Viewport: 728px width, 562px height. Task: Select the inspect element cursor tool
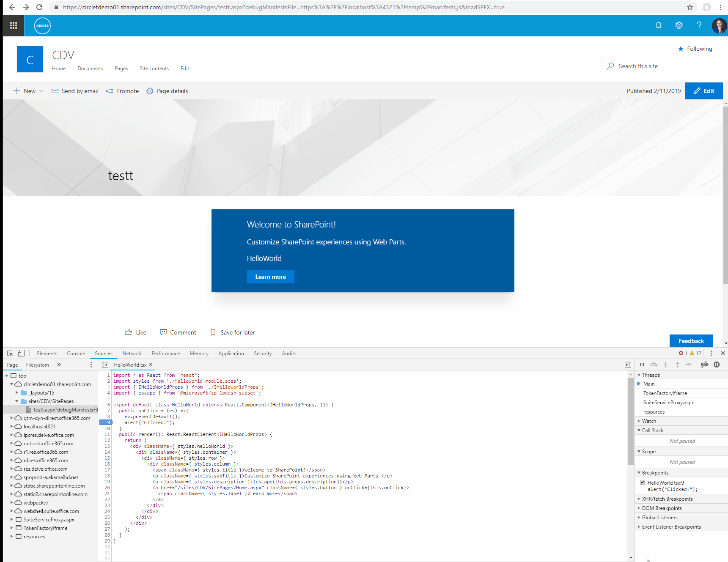point(9,353)
